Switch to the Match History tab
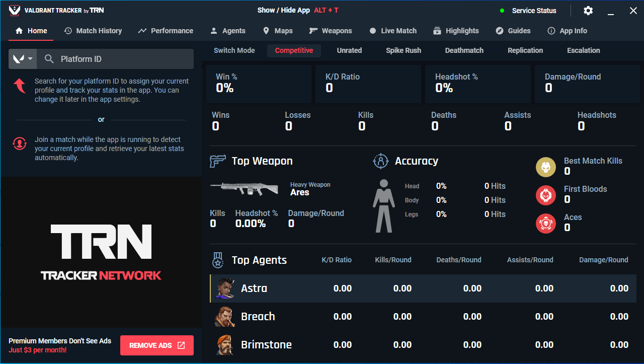Screen dimensions: 644x364 93,31
